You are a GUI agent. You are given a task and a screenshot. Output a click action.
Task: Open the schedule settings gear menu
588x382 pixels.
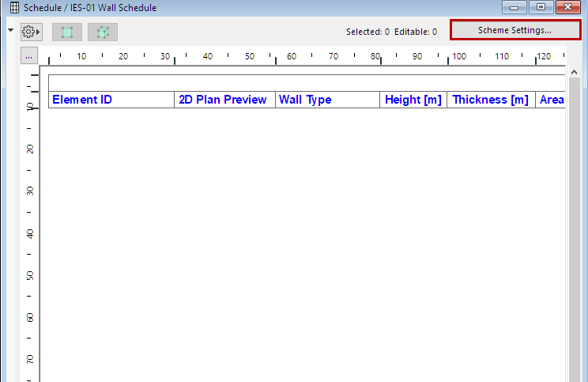[x=31, y=32]
